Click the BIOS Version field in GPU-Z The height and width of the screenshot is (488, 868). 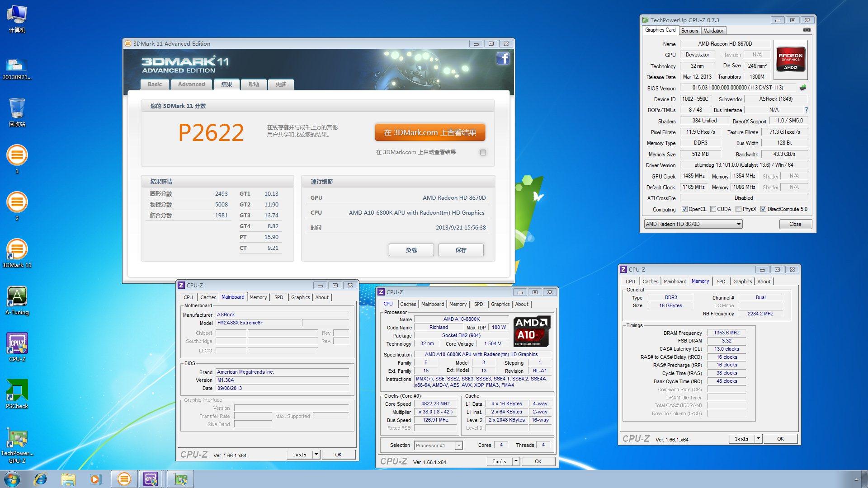coord(738,88)
